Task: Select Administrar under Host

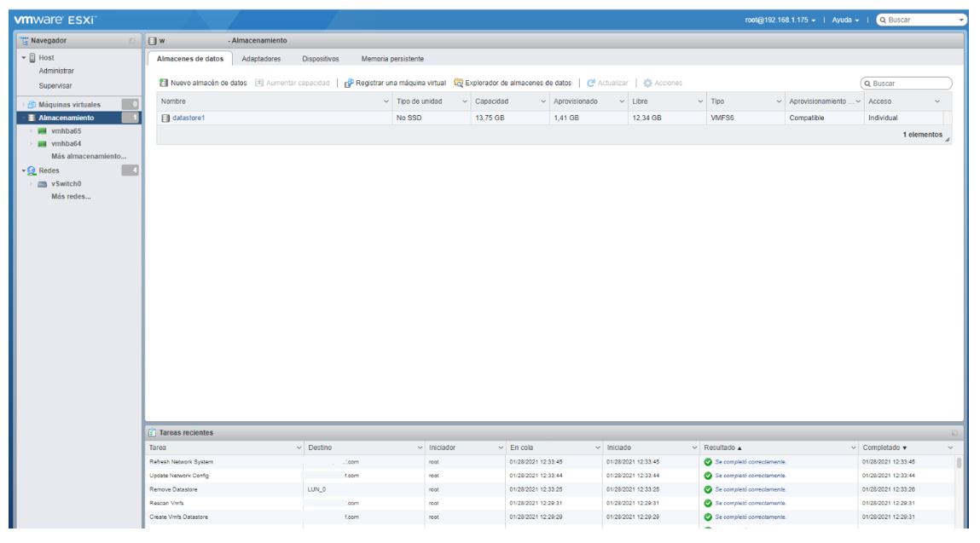Action: (56, 72)
